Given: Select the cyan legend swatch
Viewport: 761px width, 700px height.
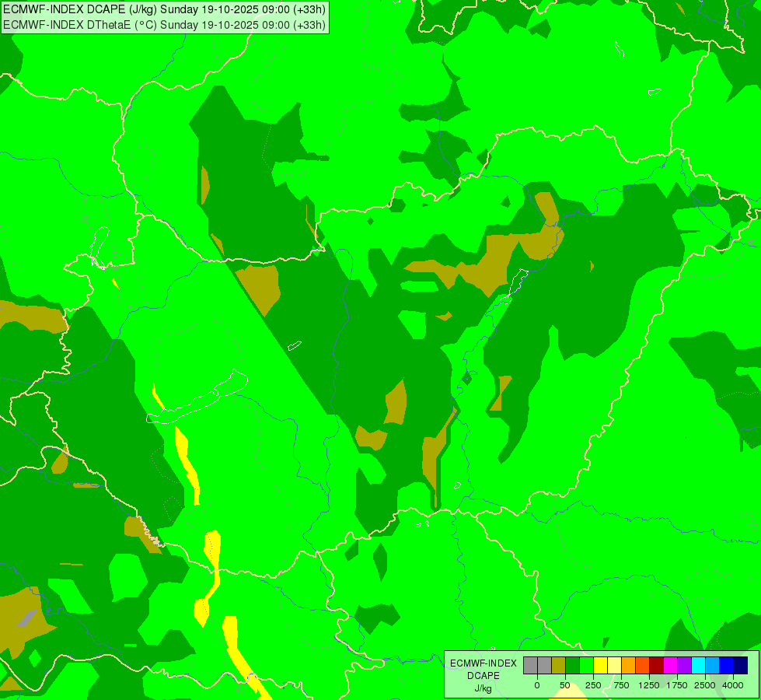Looking at the screenshot, I should (x=698, y=665).
